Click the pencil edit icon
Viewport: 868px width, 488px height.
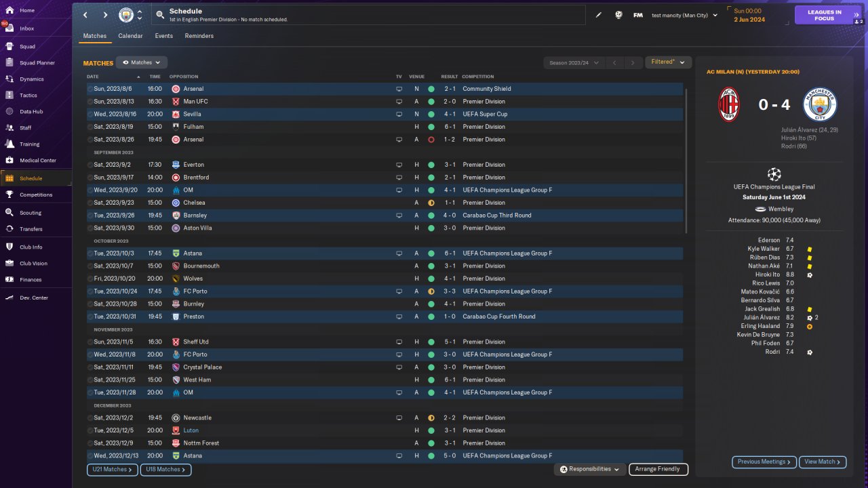(x=599, y=15)
